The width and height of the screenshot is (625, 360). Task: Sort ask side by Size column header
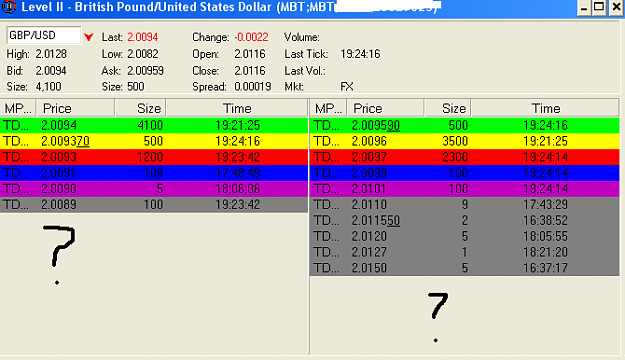coord(447,108)
